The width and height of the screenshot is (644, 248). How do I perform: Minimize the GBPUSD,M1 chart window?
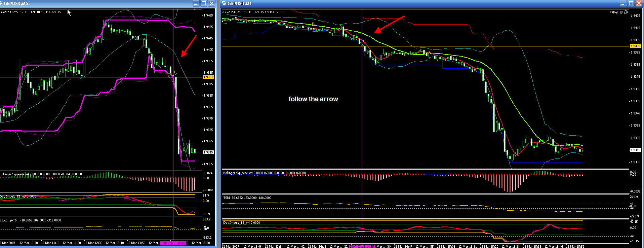tap(623, 3)
